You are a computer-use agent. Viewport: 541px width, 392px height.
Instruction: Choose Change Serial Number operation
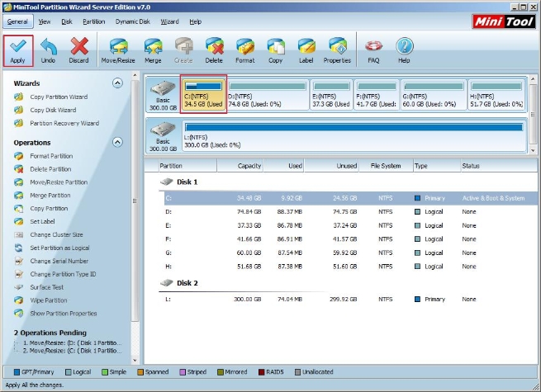coord(59,261)
